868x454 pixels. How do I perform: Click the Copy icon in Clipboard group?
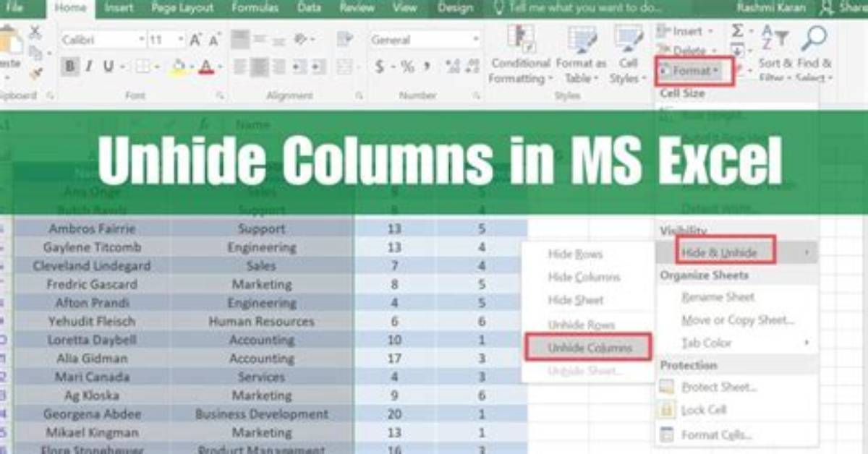(35, 52)
